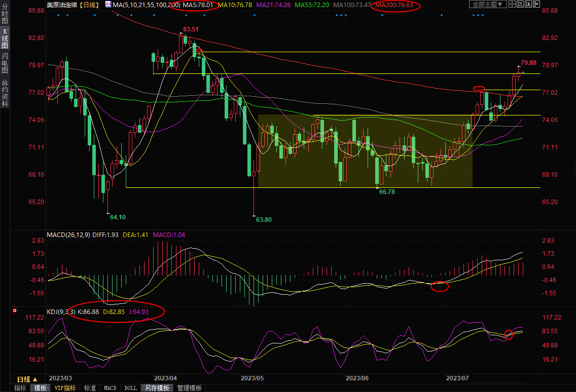Click the KDJ K:86.88 label
576x392 pixels.
pos(88,311)
